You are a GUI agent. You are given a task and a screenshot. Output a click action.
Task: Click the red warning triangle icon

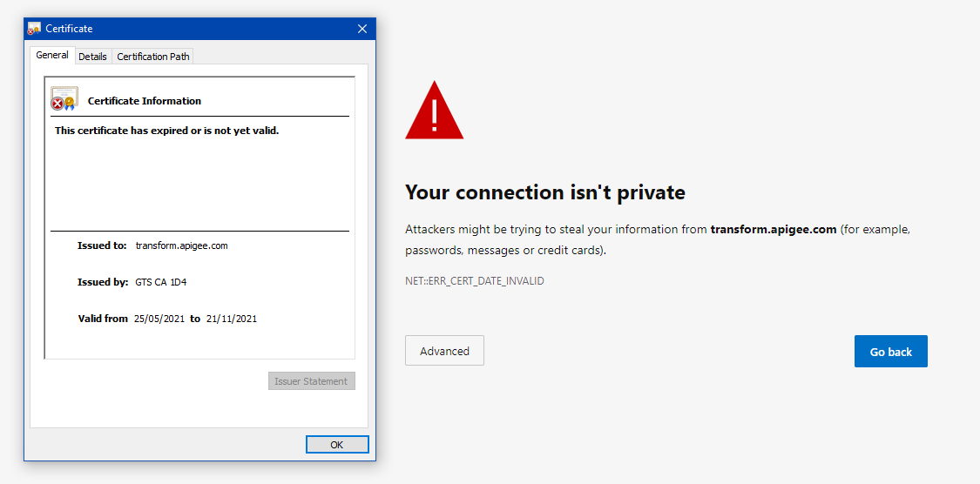pyautogui.click(x=435, y=110)
